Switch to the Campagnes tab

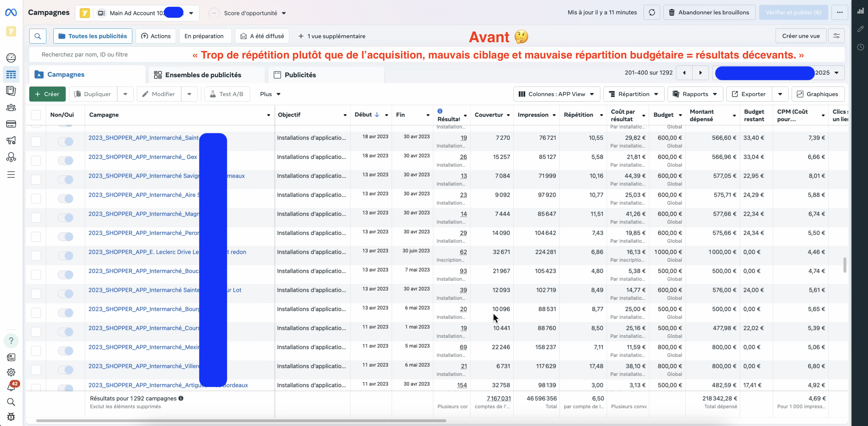click(x=87, y=74)
